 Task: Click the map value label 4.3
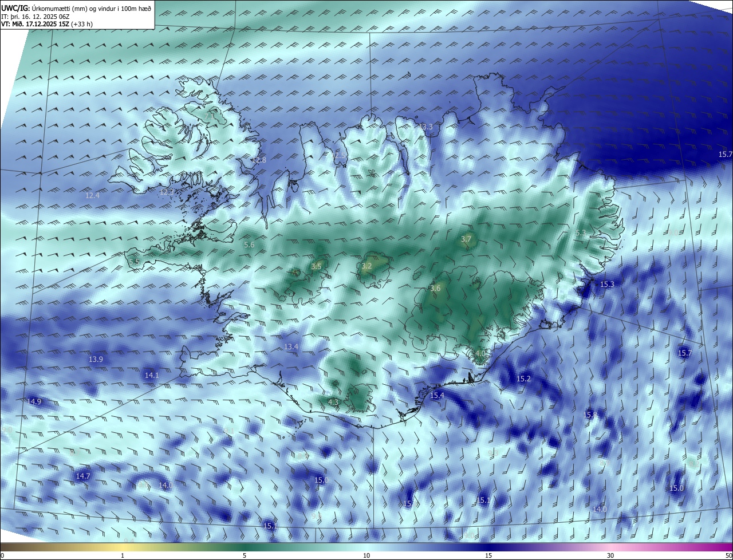click(x=333, y=402)
